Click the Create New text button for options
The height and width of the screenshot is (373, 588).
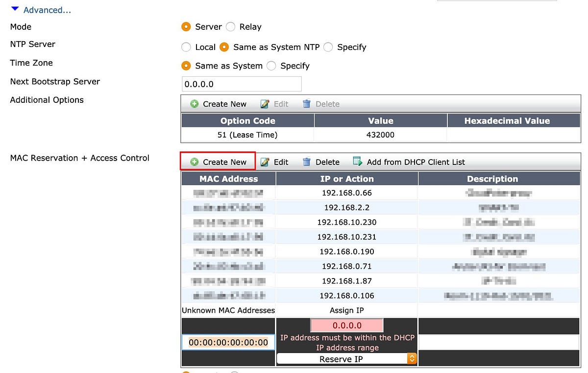(x=224, y=104)
